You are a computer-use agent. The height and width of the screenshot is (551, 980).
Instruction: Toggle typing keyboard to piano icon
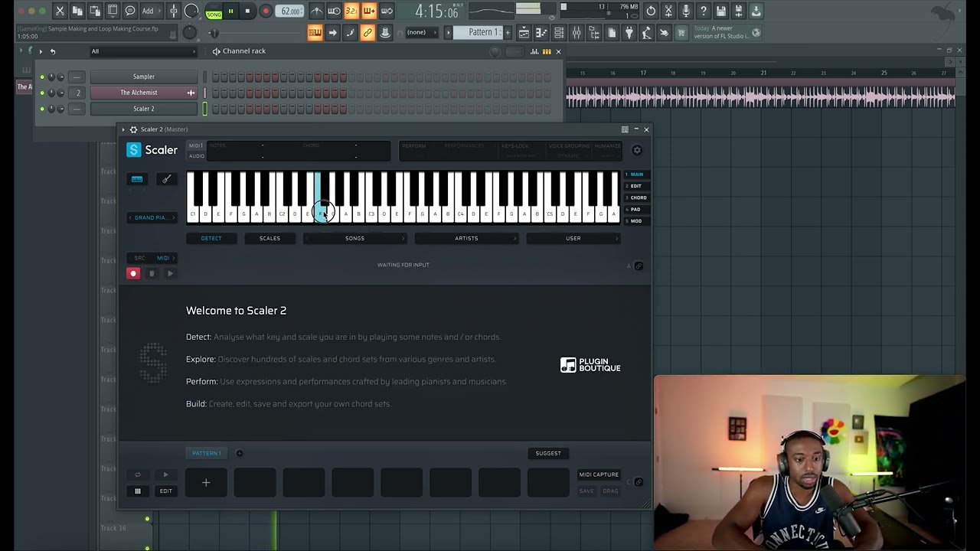coord(315,33)
